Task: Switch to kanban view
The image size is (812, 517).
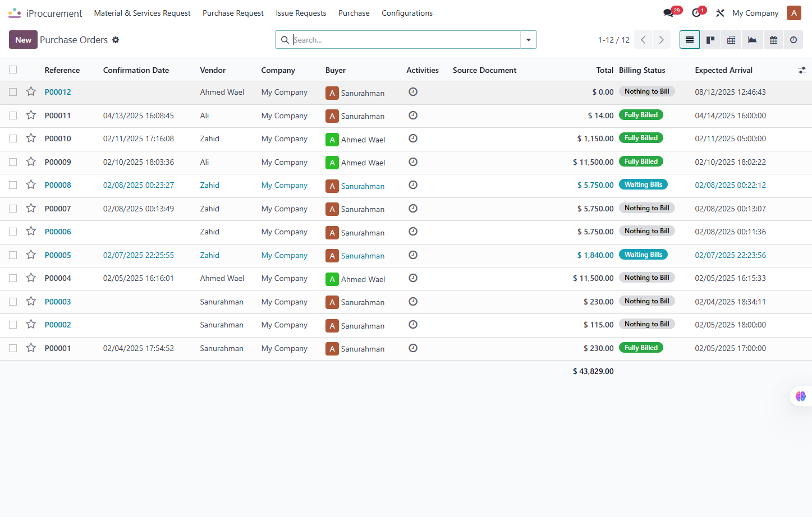Action: pos(710,40)
